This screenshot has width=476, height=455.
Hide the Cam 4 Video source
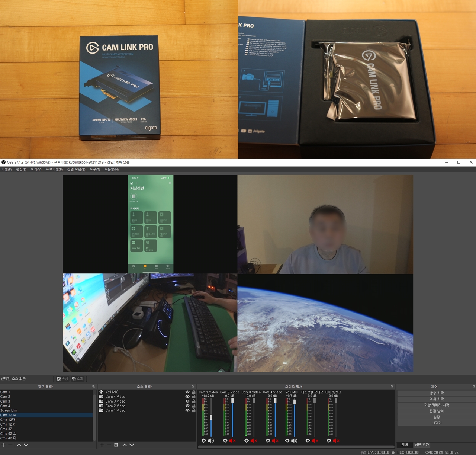[187, 397]
